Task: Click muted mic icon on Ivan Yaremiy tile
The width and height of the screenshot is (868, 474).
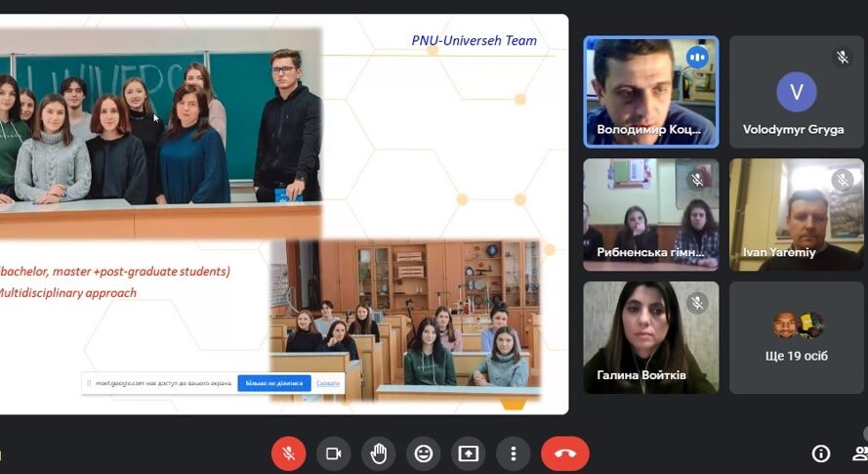Action: coord(843,180)
